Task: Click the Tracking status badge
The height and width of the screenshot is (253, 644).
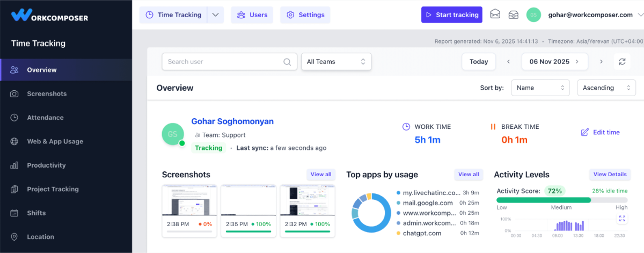Action: 209,148
